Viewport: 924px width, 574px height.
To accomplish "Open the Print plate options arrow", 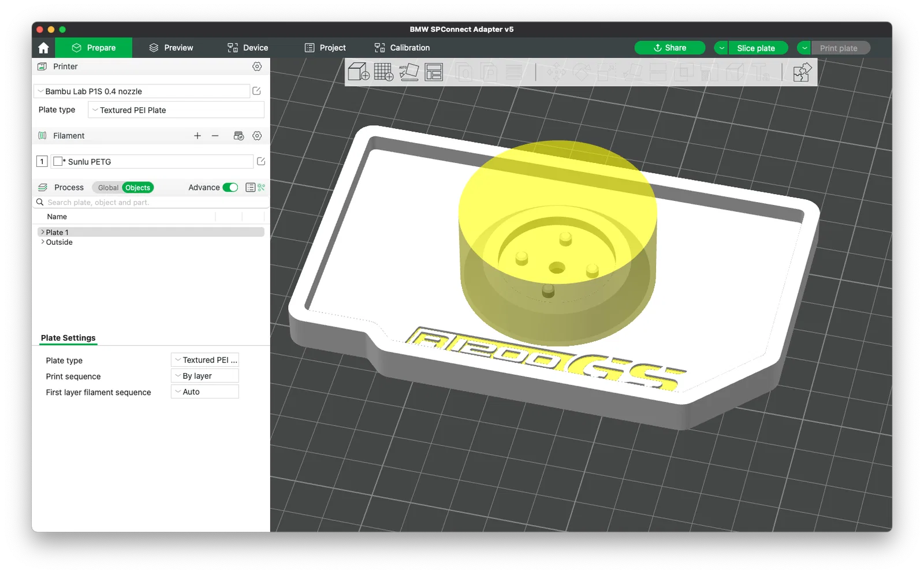I will pyautogui.click(x=804, y=48).
